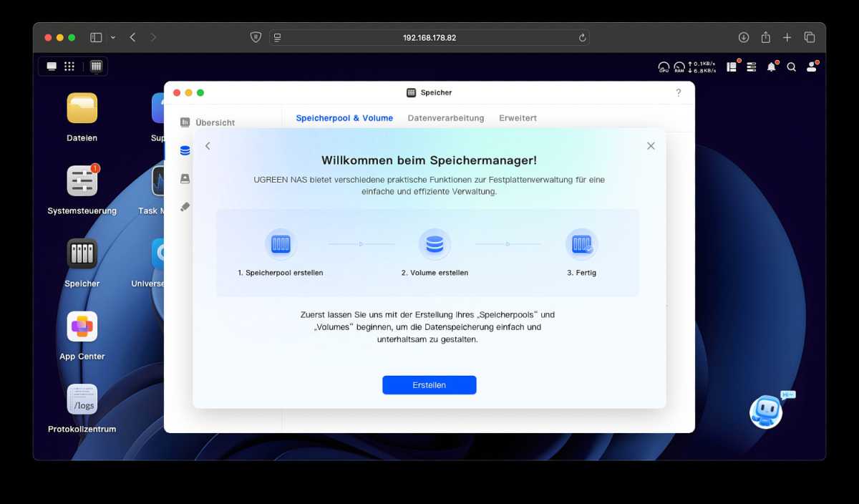Select the hard drive icon in the Speicher sidebar
859x504 pixels.
tap(185, 178)
